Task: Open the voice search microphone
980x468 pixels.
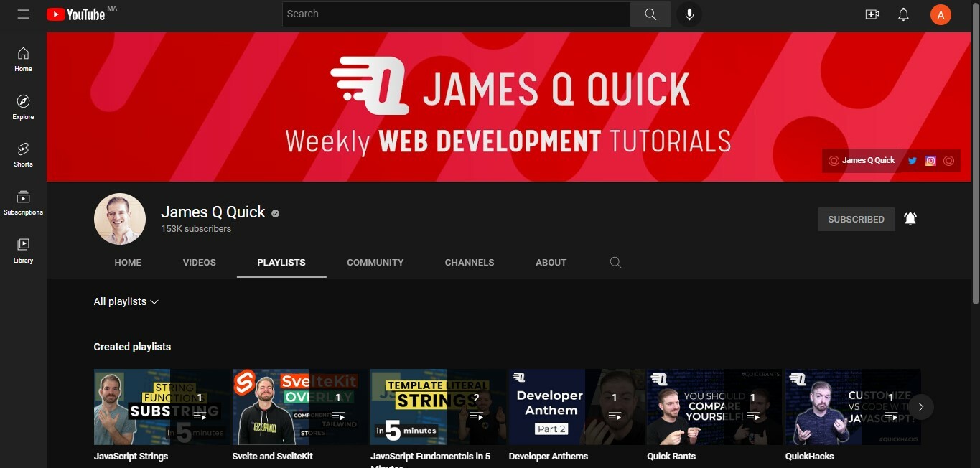Action: 689,14
